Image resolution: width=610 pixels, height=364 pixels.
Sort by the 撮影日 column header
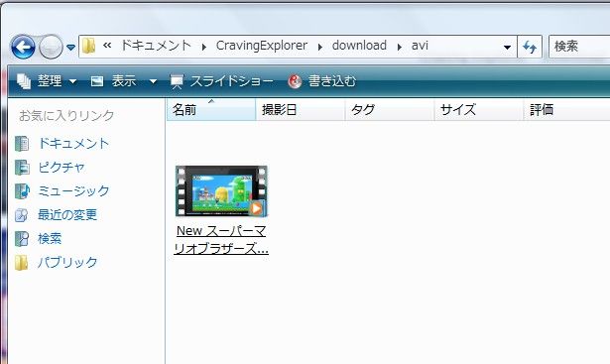(301, 110)
